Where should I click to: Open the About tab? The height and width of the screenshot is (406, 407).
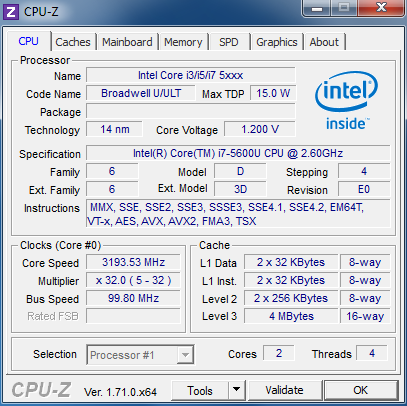point(324,42)
